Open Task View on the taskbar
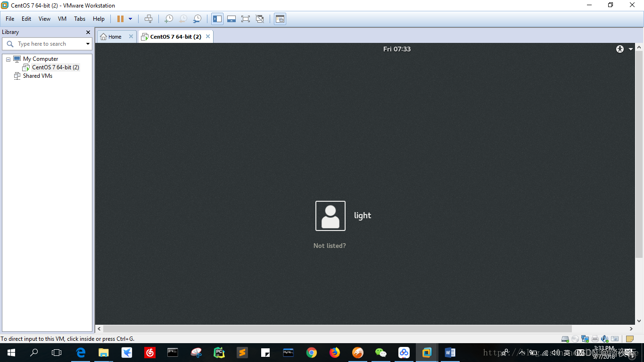644x362 pixels. [x=57, y=353]
